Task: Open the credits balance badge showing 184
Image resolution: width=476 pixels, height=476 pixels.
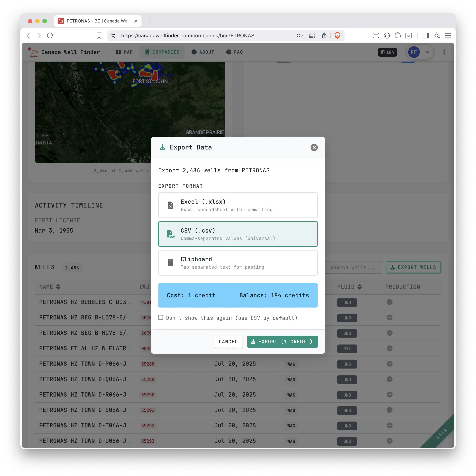Action: 387,52
